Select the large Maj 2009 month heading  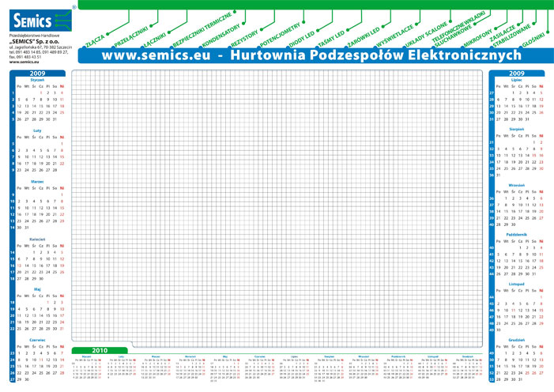coord(37,289)
